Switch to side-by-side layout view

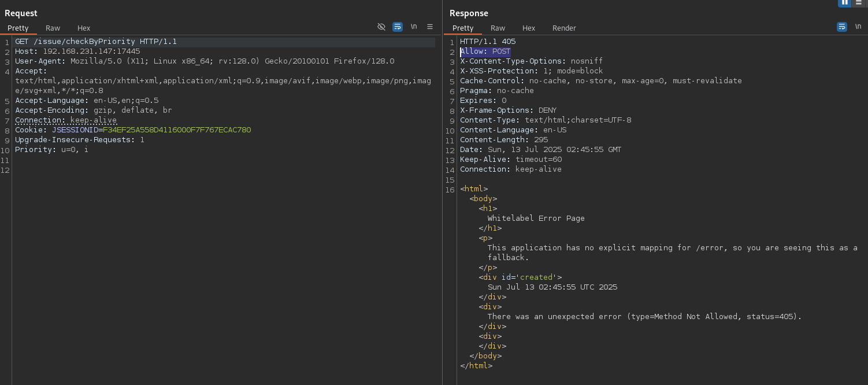(845, 3)
